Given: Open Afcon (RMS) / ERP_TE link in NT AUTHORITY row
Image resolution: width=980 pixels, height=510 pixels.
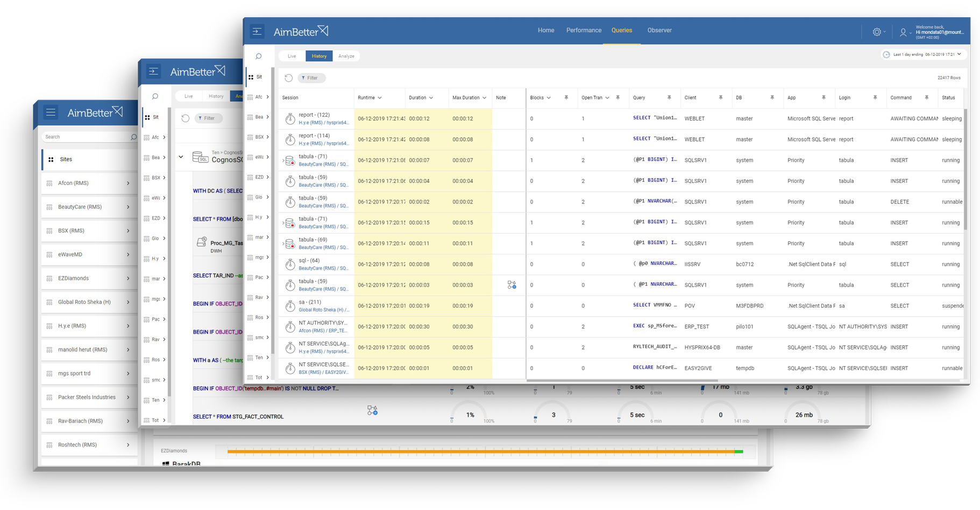Looking at the screenshot, I should click(x=323, y=331).
